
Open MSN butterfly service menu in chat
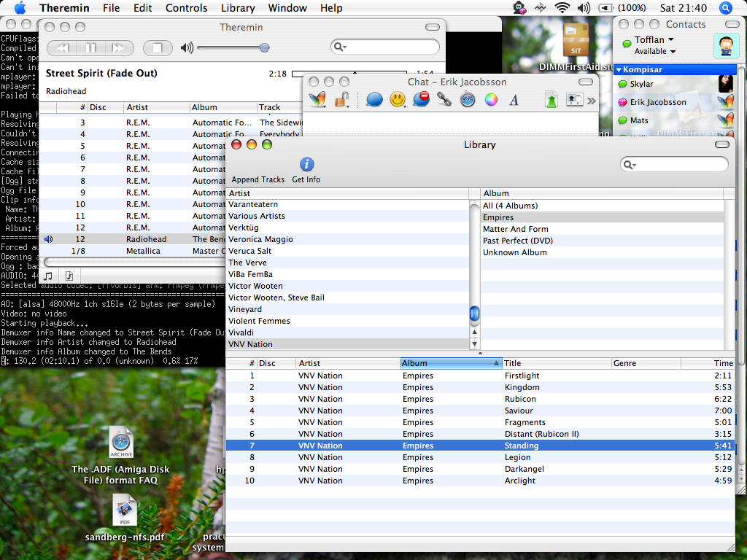317,100
